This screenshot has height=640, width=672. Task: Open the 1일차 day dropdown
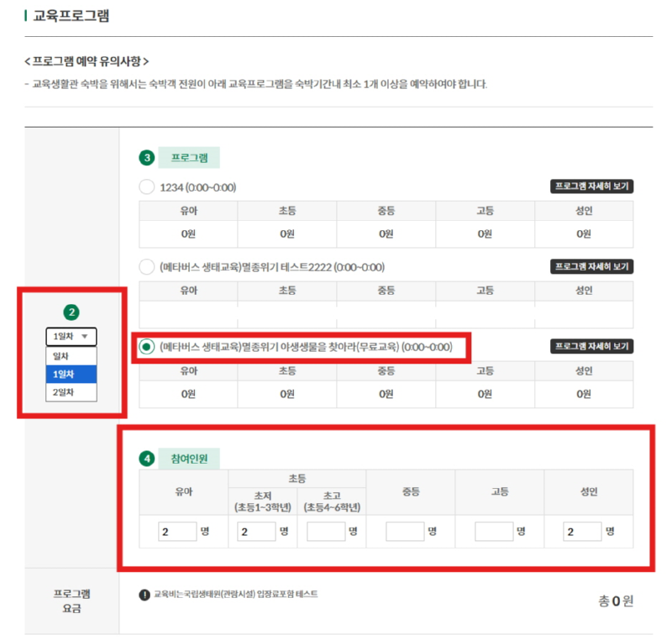coord(71,336)
